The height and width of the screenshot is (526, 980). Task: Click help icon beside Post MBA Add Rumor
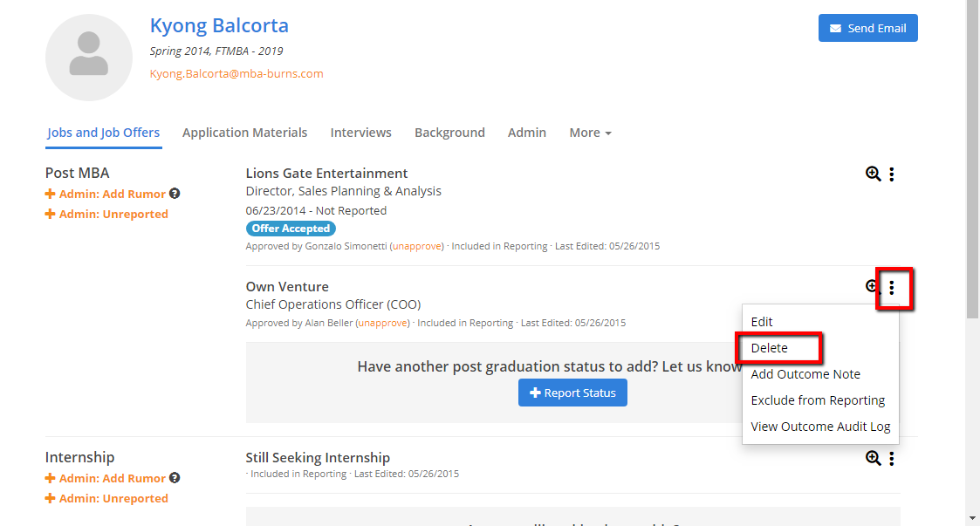tap(175, 194)
